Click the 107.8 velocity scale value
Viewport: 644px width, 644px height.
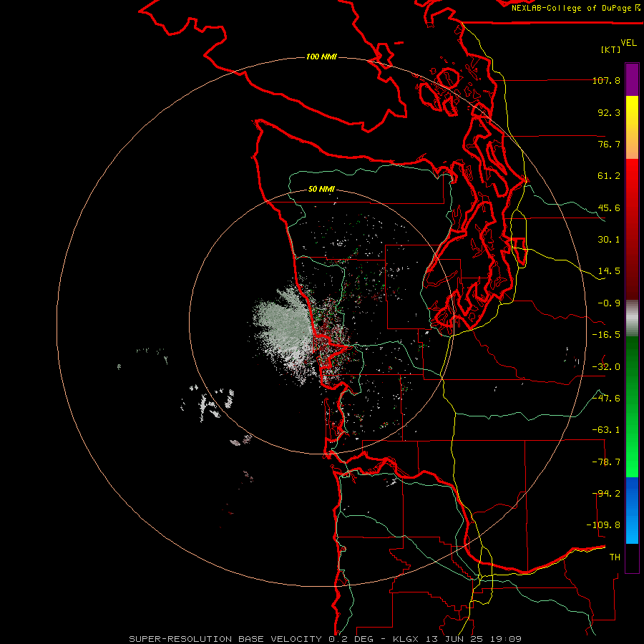[x=606, y=80]
